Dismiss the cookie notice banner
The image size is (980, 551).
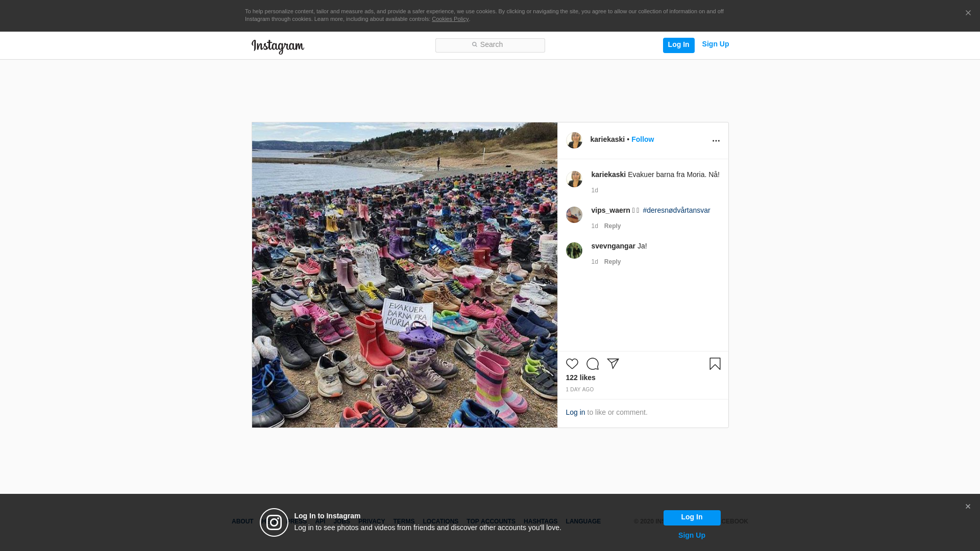[968, 13]
